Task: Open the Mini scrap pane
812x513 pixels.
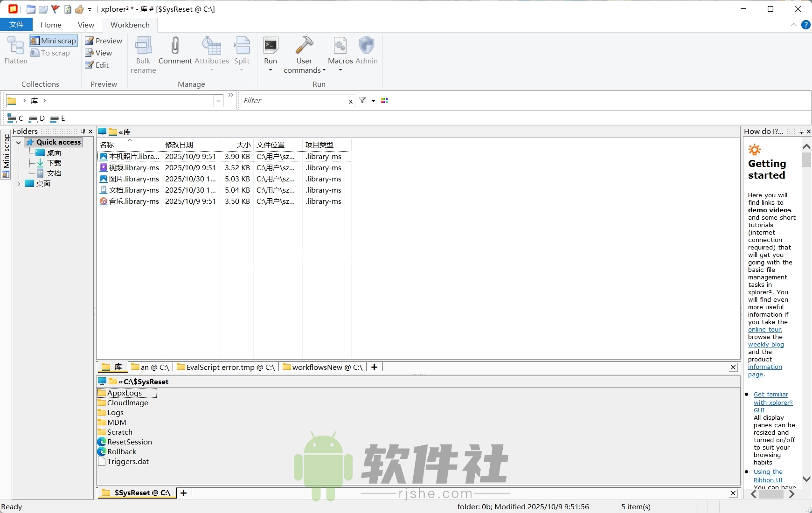Action: [x=53, y=41]
